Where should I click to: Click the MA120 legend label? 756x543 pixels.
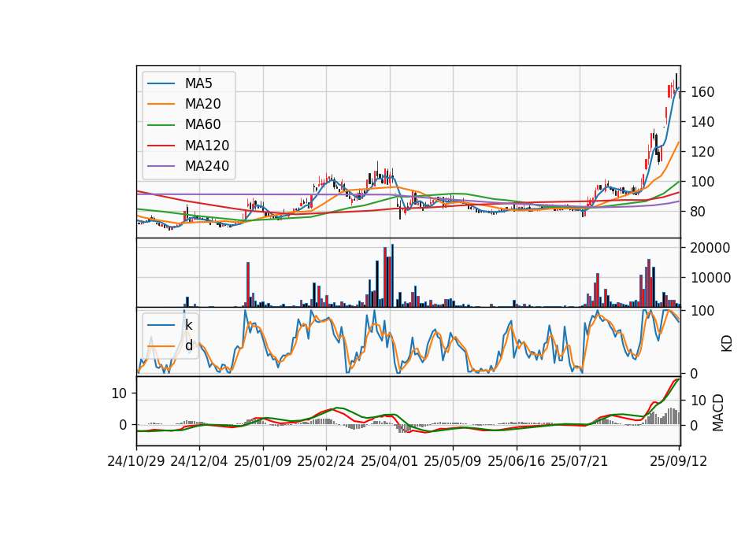(x=207, y=146)
